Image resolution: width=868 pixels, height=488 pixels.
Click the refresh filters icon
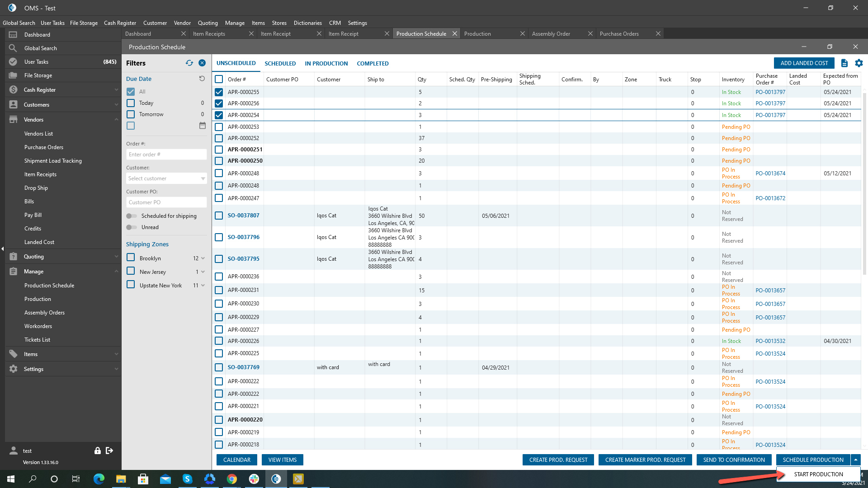click(189, 63)
